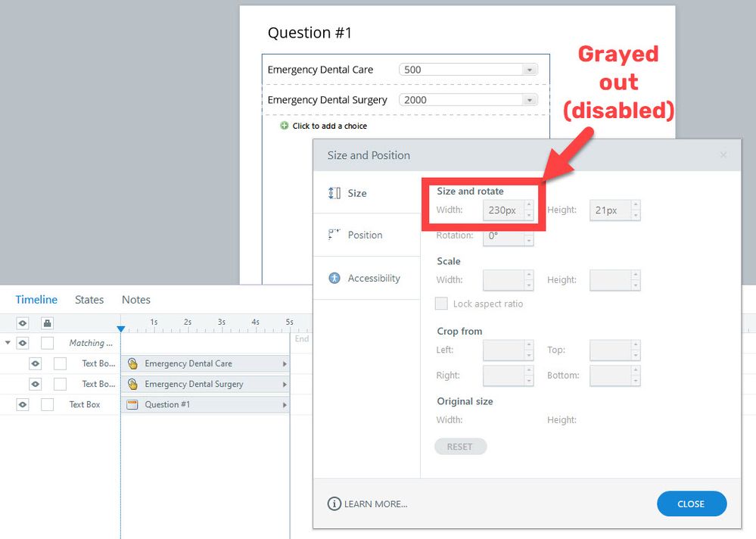Expand arrow on Emergency Dental Care bar
This screenshot has height=539, width=756.
point(285,364)
